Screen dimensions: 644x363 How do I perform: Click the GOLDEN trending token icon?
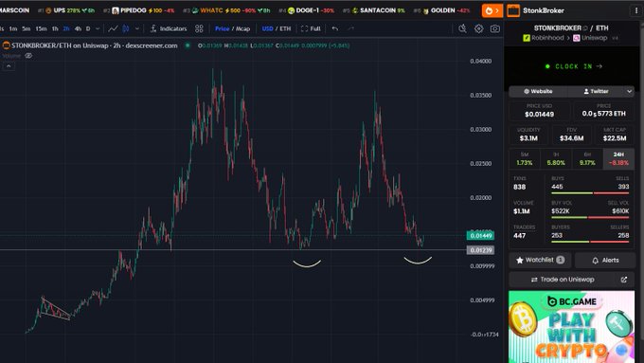pos(426,11)
